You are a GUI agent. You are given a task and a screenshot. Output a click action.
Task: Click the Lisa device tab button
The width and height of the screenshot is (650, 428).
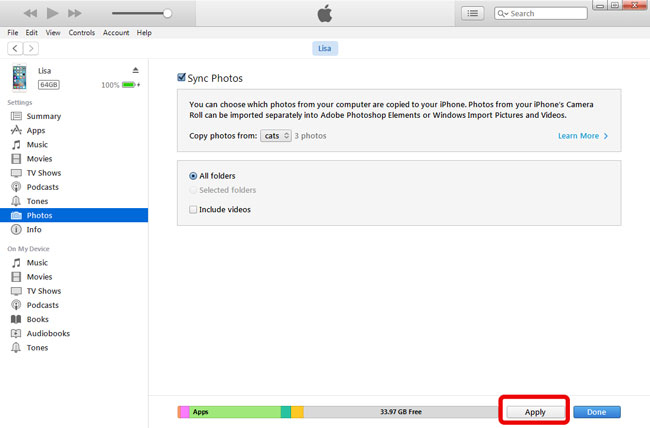[x=325, y=49]
